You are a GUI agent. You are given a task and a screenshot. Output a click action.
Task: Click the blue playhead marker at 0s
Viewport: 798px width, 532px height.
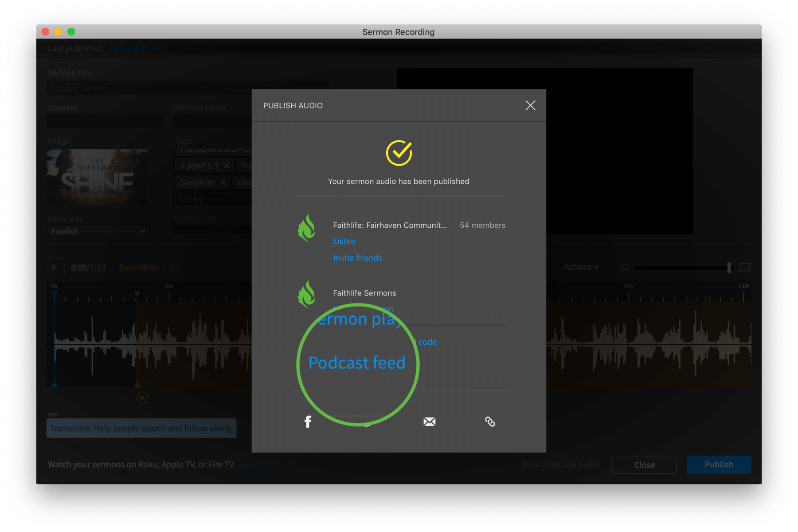(x=54, y=294)
